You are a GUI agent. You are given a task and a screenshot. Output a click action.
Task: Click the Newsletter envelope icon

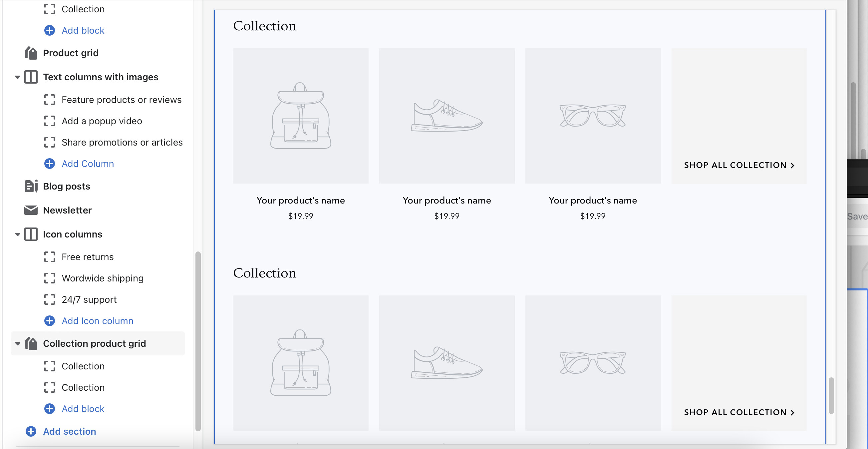[x=31, y=210]
